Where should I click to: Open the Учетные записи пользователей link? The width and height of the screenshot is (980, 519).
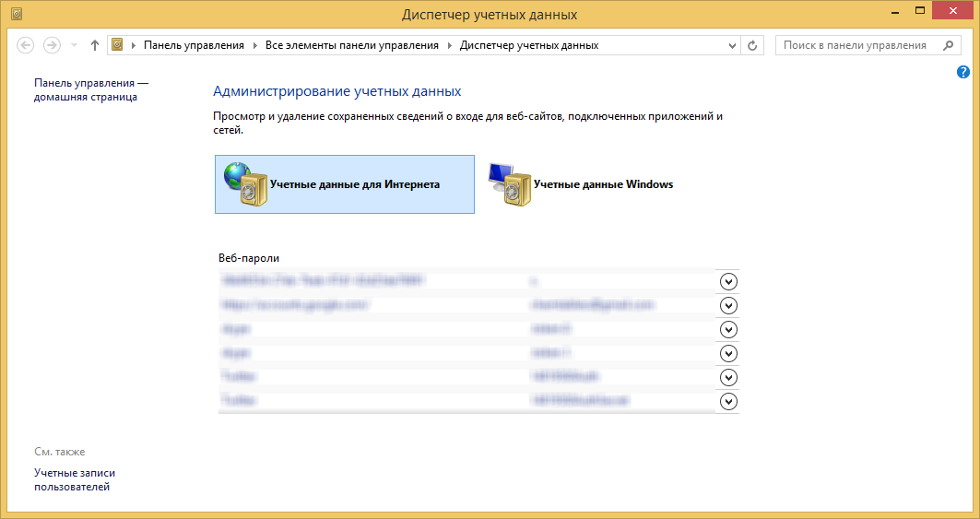(75, 479)
